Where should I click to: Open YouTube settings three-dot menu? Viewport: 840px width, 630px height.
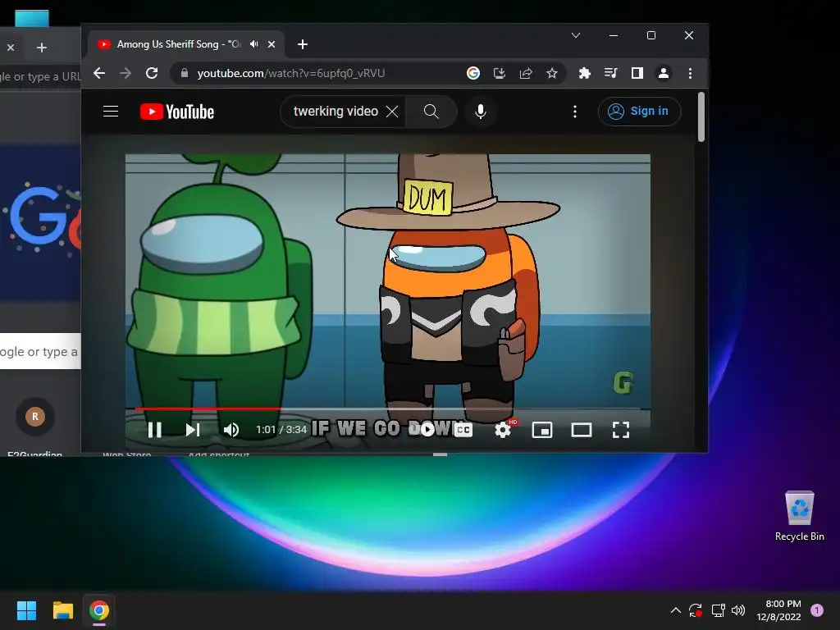coord(575,112)
